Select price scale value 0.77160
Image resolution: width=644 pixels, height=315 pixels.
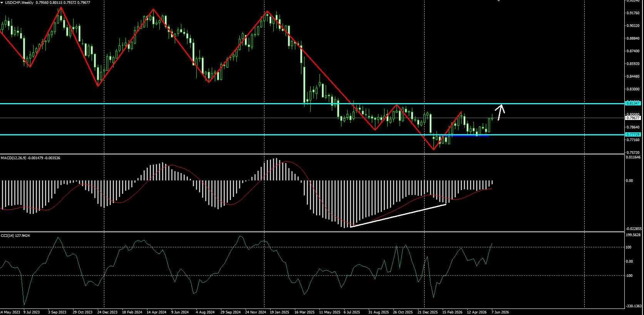pyautogui.click(x=633, y=140)
